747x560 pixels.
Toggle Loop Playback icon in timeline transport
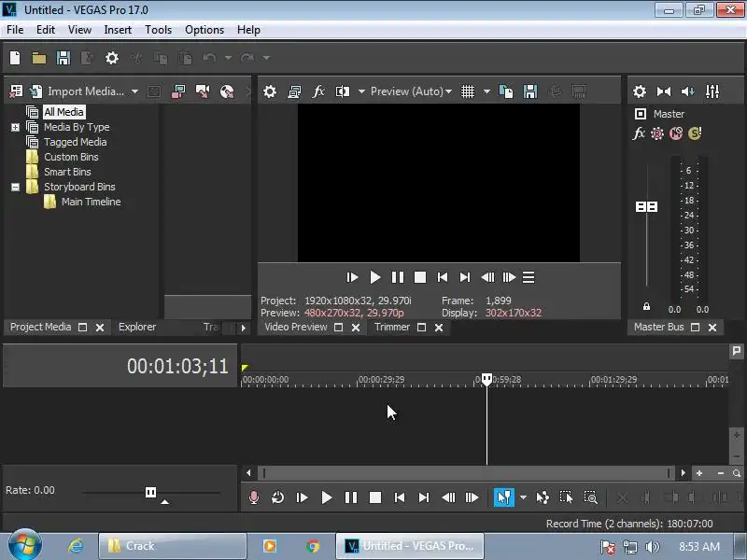(277, 497)
